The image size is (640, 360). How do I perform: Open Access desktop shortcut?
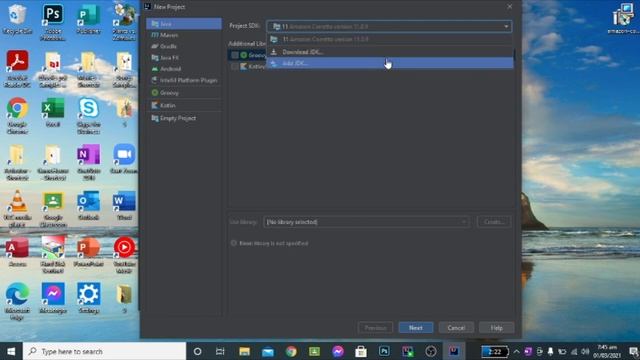(x=17, y=251)
